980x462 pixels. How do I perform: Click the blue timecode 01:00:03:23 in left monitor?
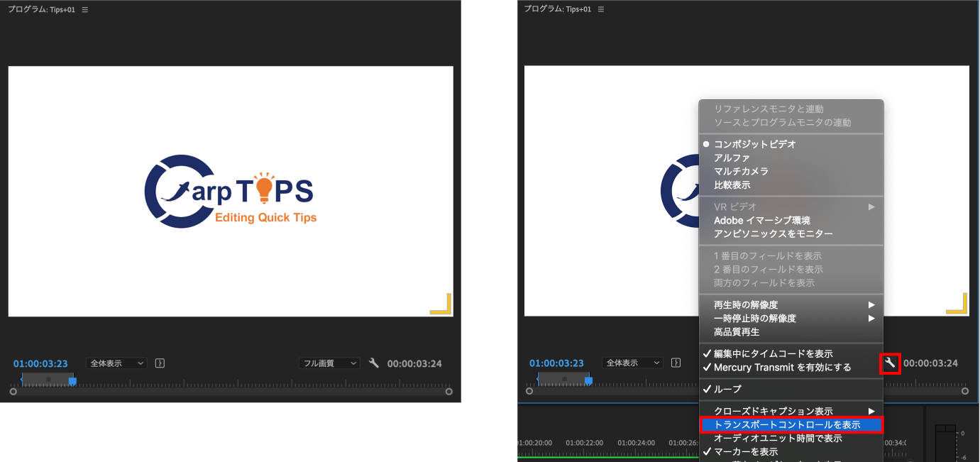pyautogui.click(x=40, y=363)
